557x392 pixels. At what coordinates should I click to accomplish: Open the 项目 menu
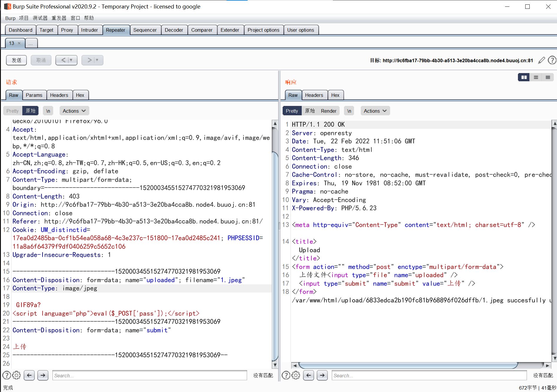(24, 18)
